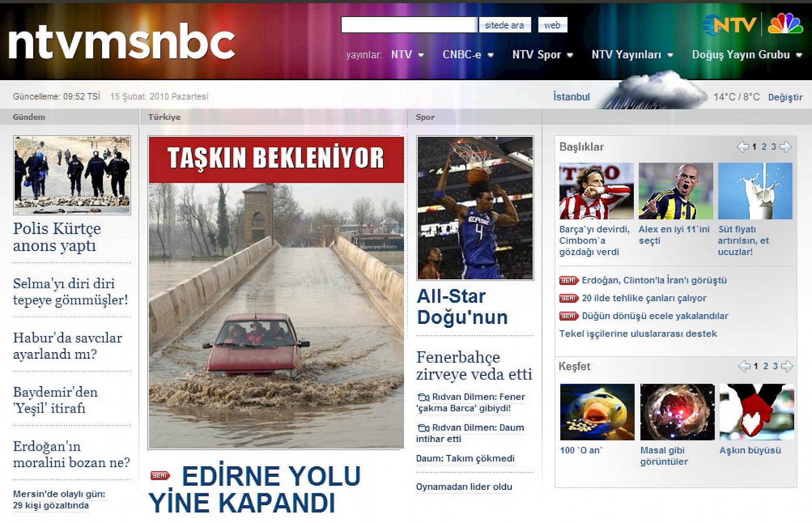Screen dimensions: 812x523
Task: Click the NTV logo icon
Action: (730, 25)
